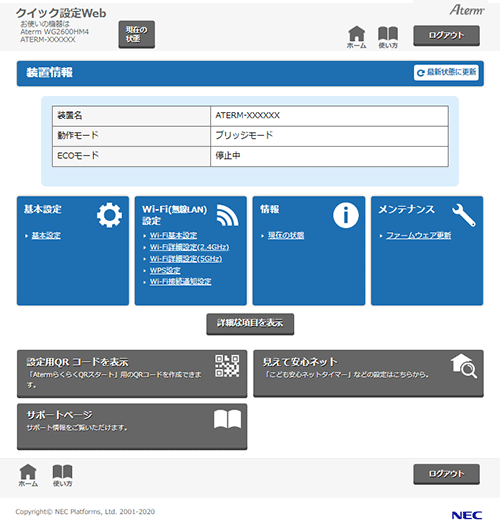Click the house magnifier icon in 見えて安心ネット

464,366
